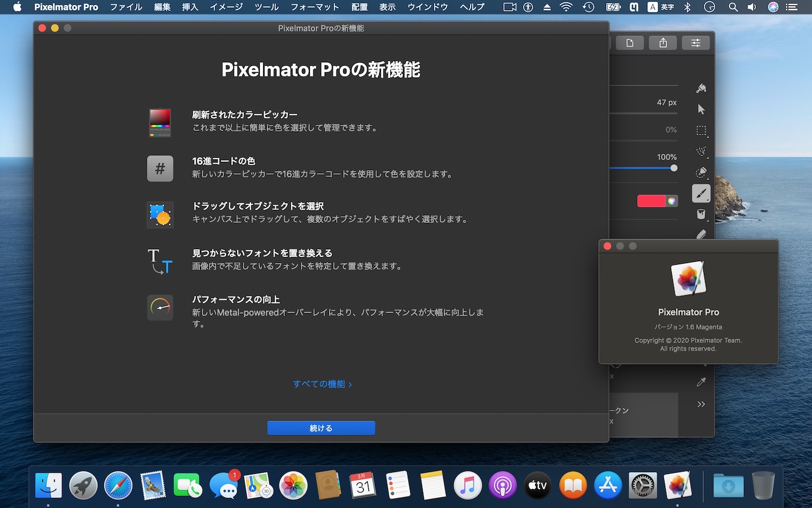The image size is (812, 508).
Task: Open the ウインドウ menu
Action: (427, 7)
